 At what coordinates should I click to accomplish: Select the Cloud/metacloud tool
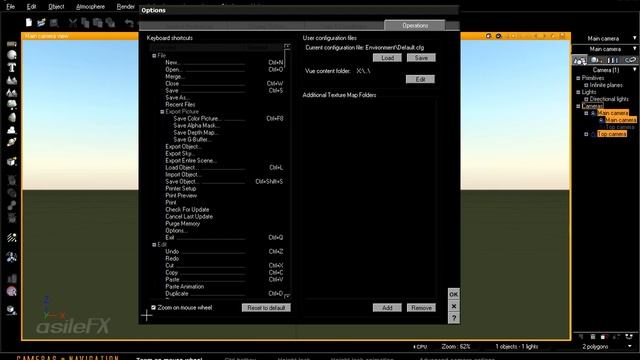pos(12,130)
